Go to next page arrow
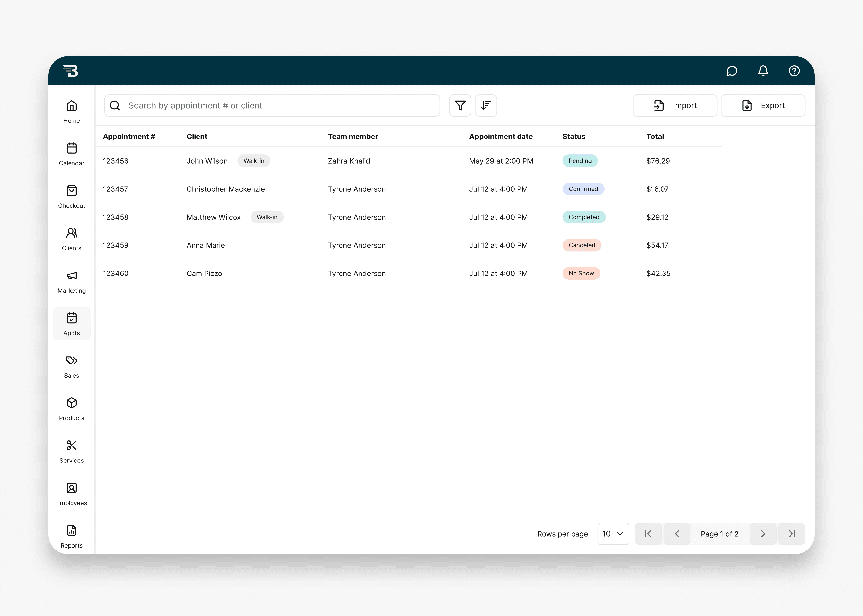The height and width of the screenshot is (616, 863). click(763, 534)
